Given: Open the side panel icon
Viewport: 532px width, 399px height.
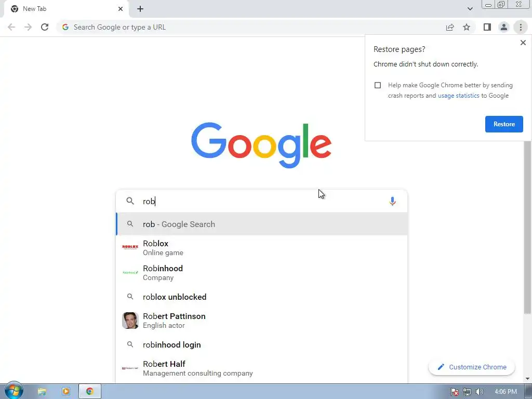Looking at the screenshot, I should (x=487, y=27).
